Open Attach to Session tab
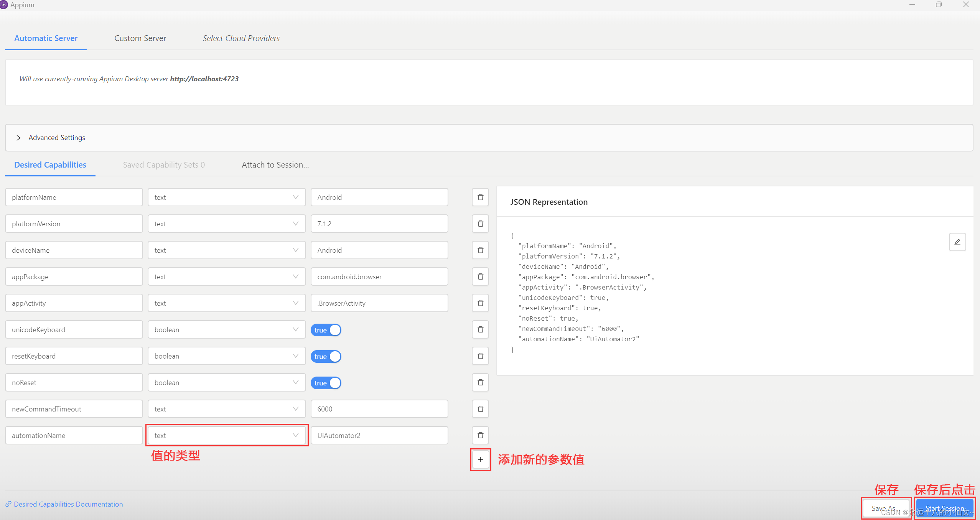The height and width of the screenshot is (520, 980). (x=275, y=165)
